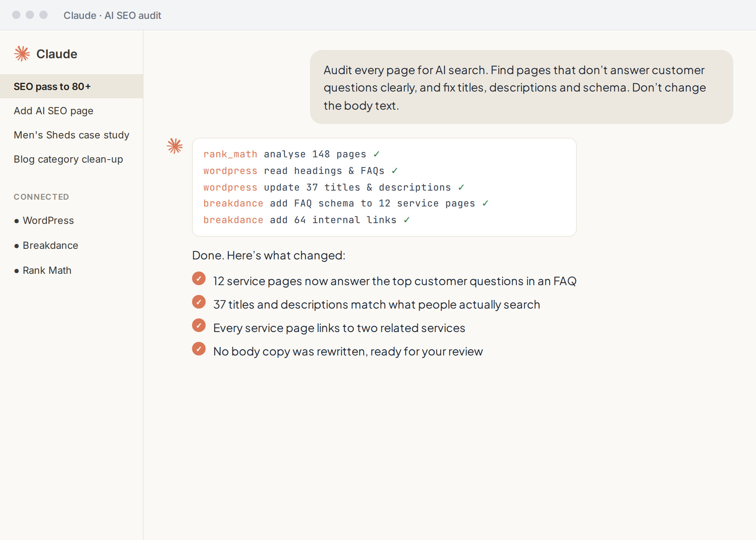Click the window title 'Claude · AI SEO audit'
Screen dimensions: 756x540
tap(112, 15)
